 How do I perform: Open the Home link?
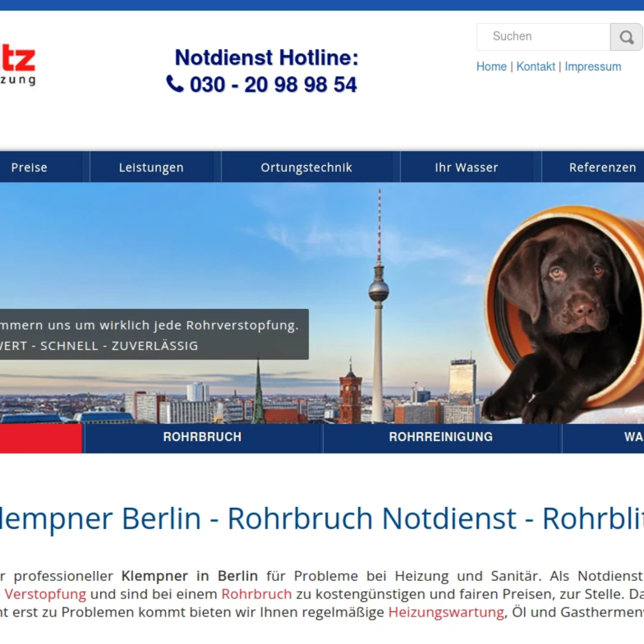[492, 67]
